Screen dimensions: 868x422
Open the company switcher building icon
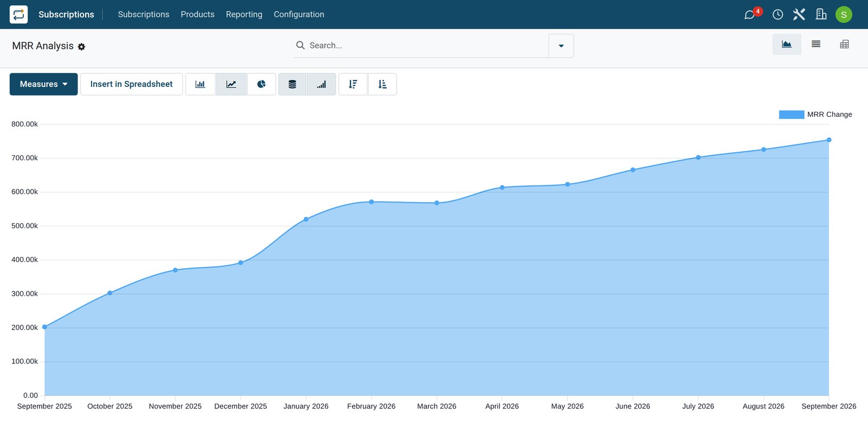tap(821, 14)
